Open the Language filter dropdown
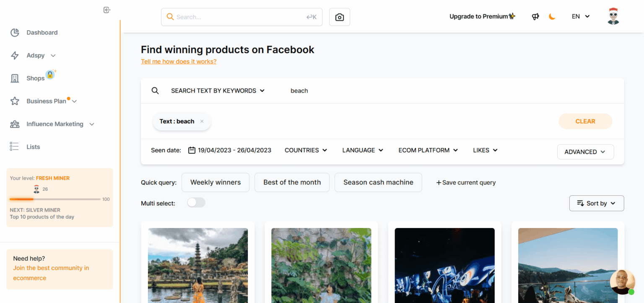Screen dimensions: 644x303 (363, 150)
